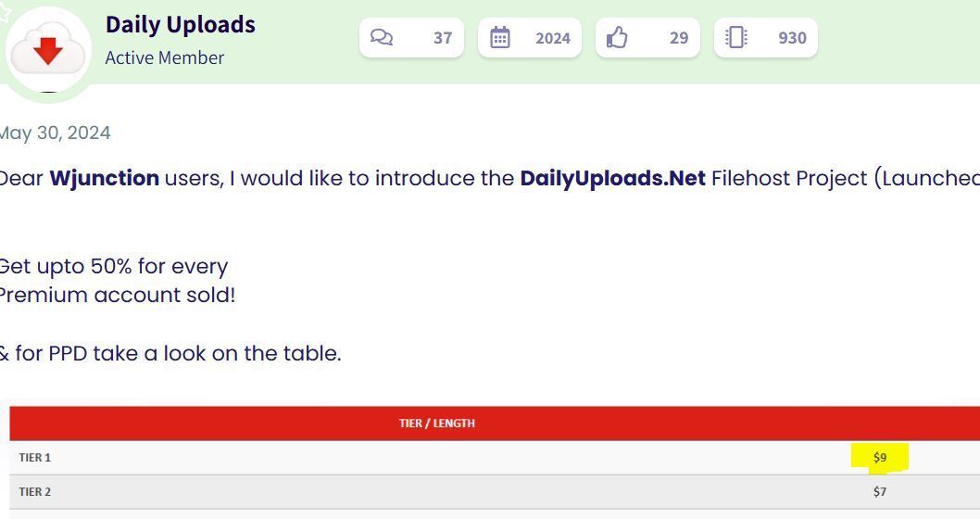The image size is (980, 519).
Task: Click the Active Member user title
Action: (x=165, y=57)
